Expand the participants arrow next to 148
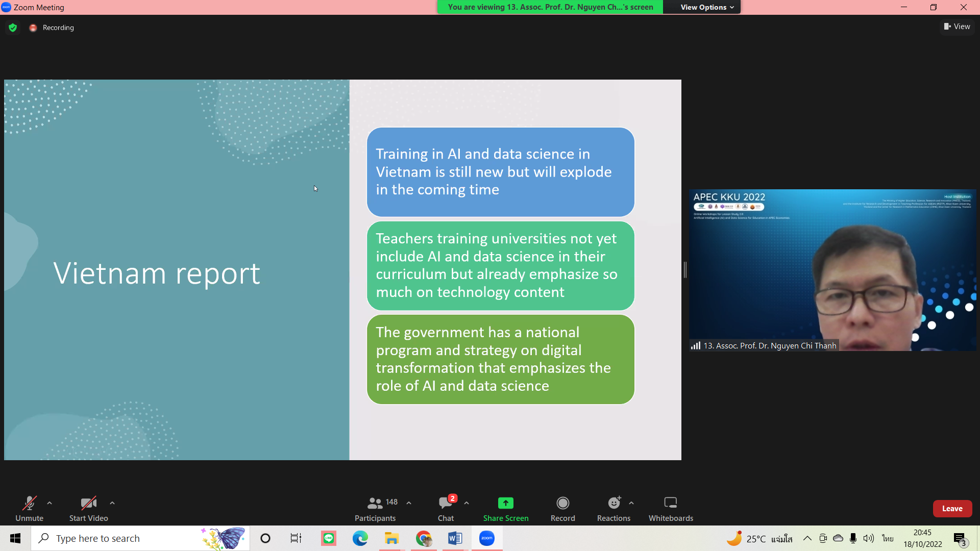 (409, 503)
